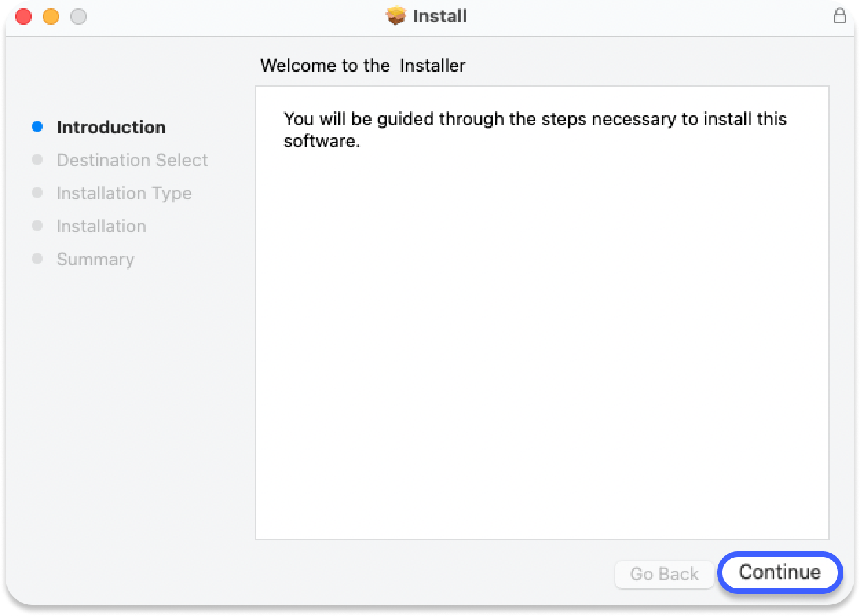The image size is (860, 616).
Task: Minimize the window using the yellow button
Action: [51, 16]
